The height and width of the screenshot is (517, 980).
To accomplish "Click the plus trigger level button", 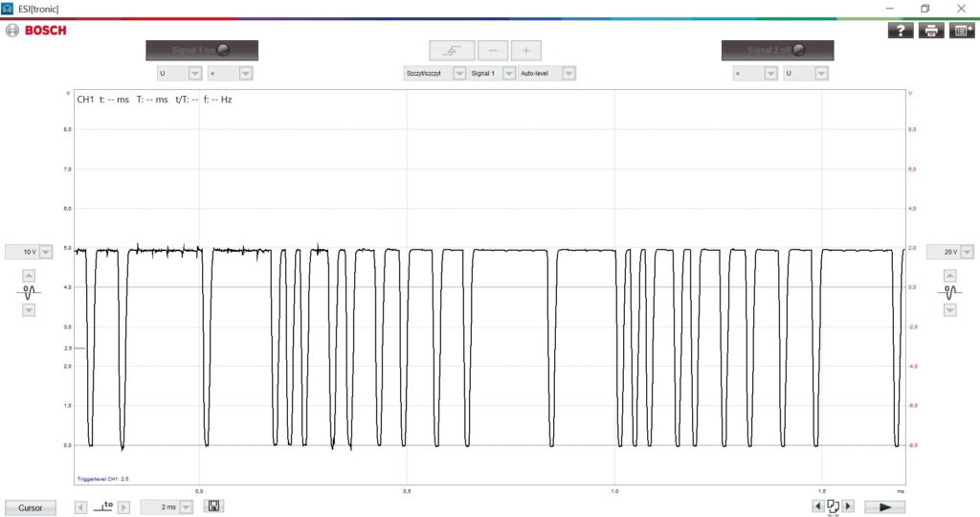I will click(525, 51).
